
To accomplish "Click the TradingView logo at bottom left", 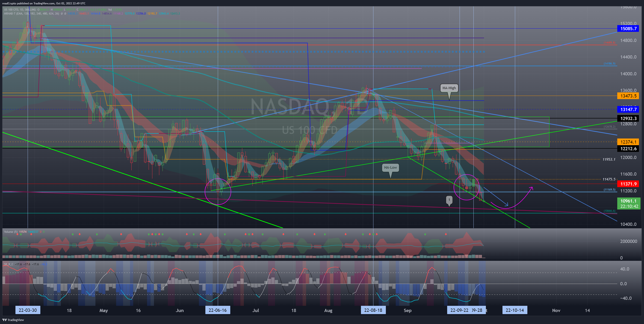I will click(x=13, y=320).
